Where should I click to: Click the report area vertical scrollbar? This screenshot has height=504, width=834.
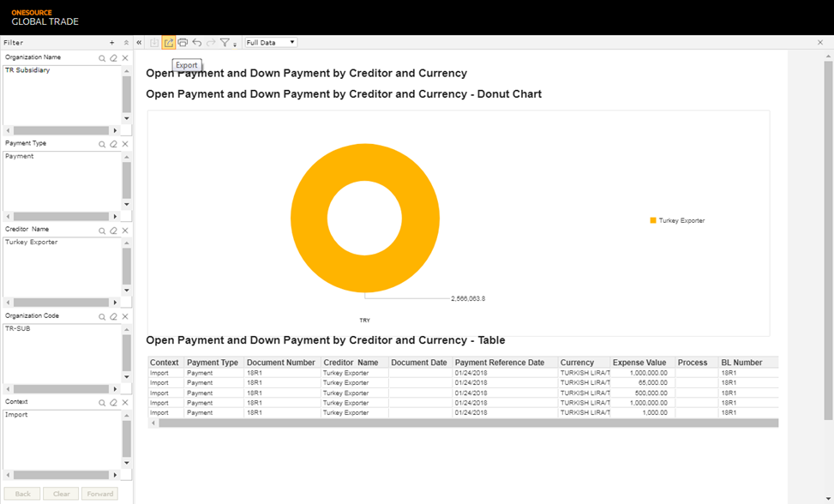829,239
